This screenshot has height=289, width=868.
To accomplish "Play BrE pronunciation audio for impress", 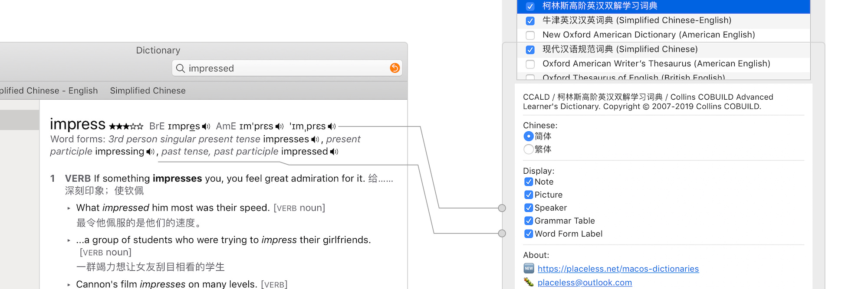I will (x=206, y=127).
